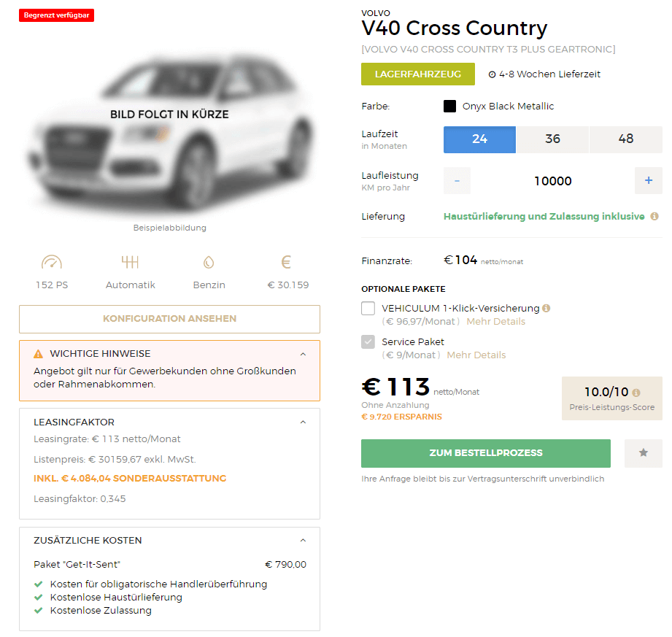Image resolution: width=672 pixels, height=637 pixels.
Task: Increase Laufleistung with the plus button
Action: pos(649,180)
